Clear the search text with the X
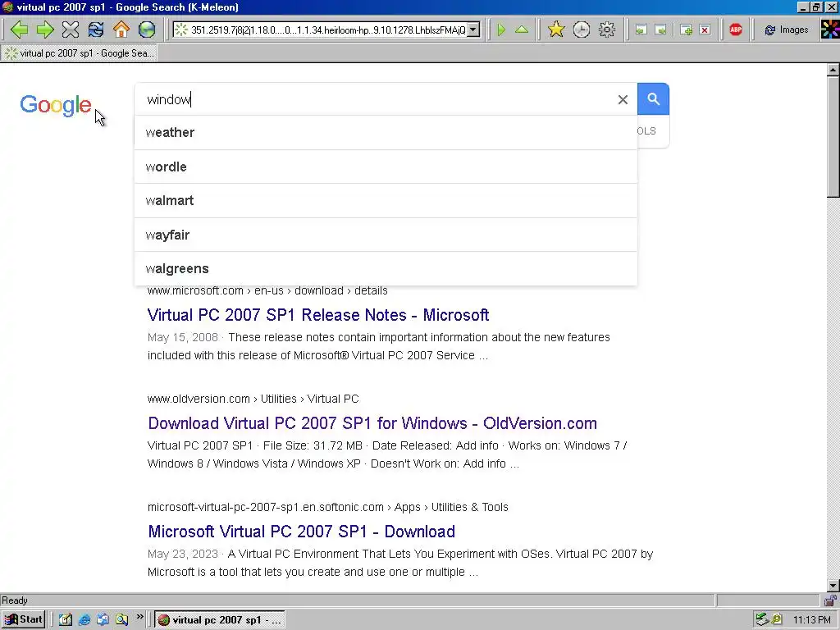 [x=623, y=99]
